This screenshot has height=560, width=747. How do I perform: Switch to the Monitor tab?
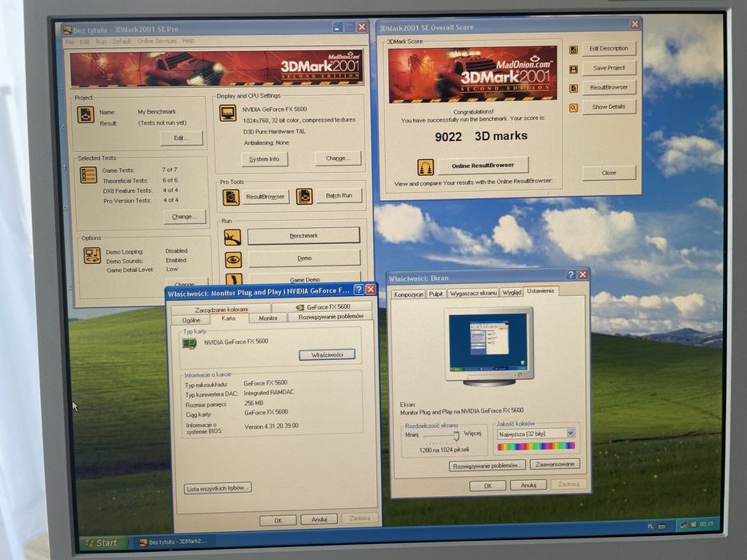pos(267,318)
